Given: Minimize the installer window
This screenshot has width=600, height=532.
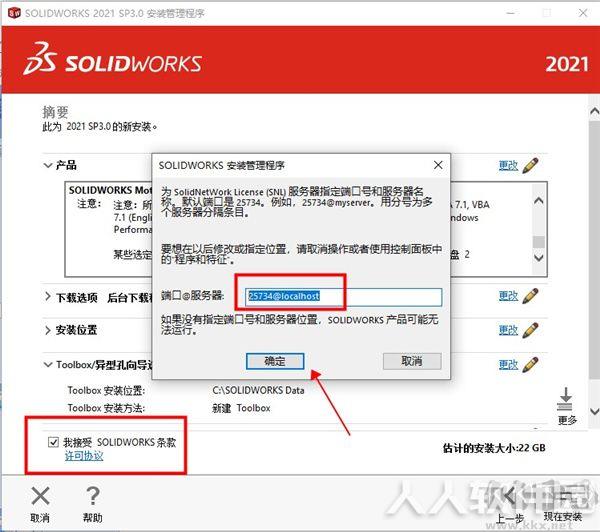Looking at the screenshot, I should [511, 13].
